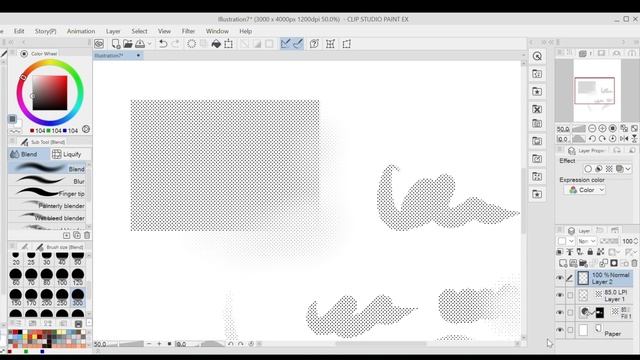Open the Window menu
640x360 pixels.
click(217, 31)
